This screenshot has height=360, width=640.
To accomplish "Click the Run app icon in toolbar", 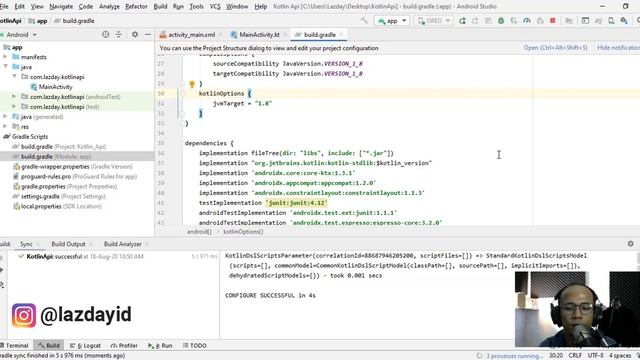I will [462, 20].
